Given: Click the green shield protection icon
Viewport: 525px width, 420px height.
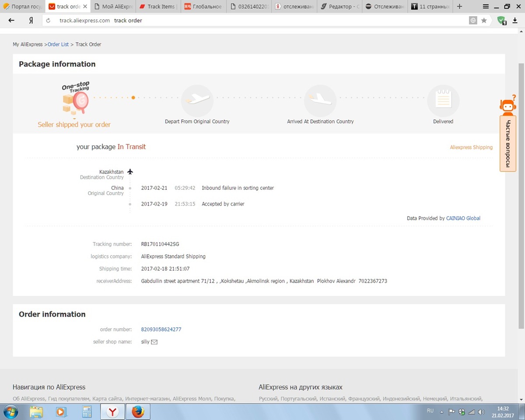Looking at the screenshot, I should coord(501,20).
